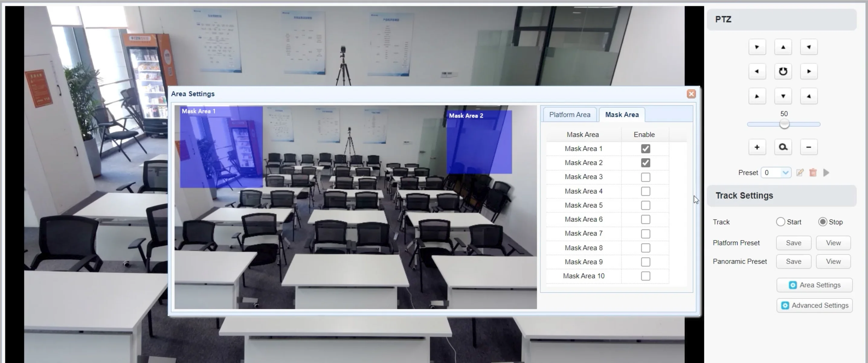The width and height of the screenshot is (868, 363).
Task: Select the Mask Area tab
Action: click(x=622, y=114)
